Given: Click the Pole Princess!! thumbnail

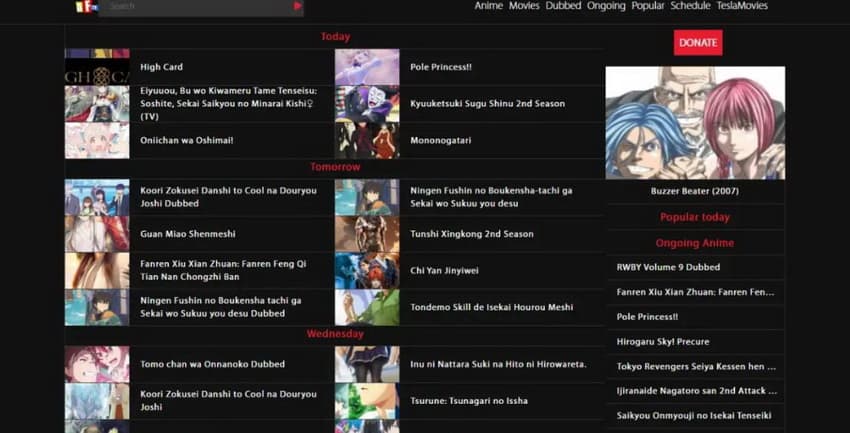Looking at the screenshot, I should 367,67.
